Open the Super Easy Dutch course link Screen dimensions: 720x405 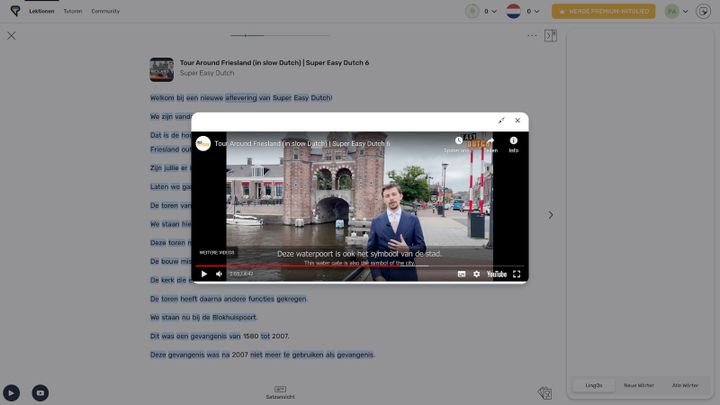[207, 73]
